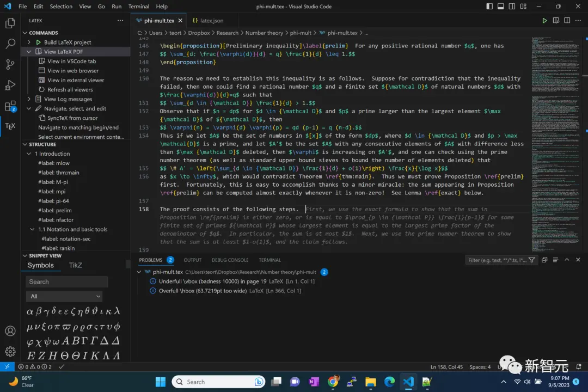Click the Build LaTeX project run icon
The image size is (588, 392).
click(x=38, y=42)
